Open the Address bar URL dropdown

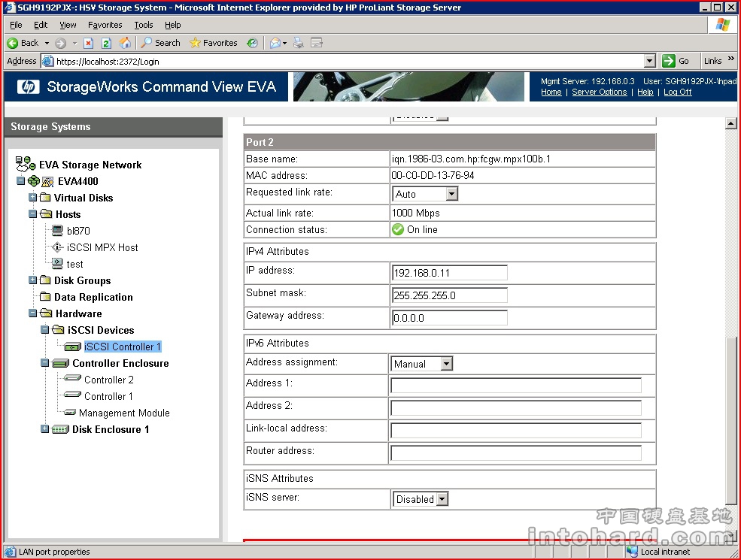coord(650,61)
